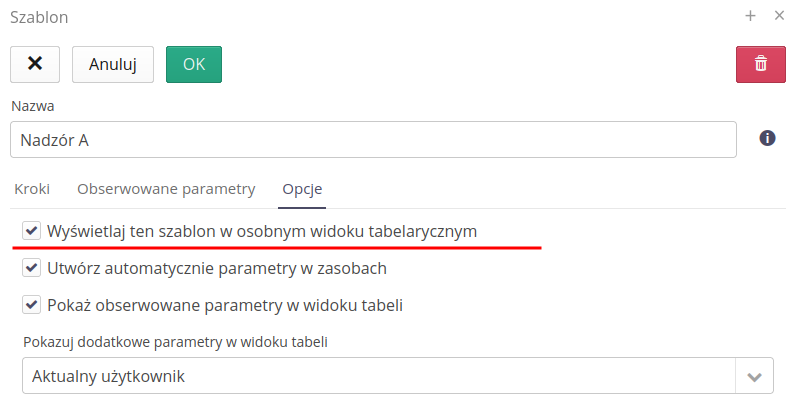795x402 pixels.
Task: Delete the template using the red trash button
Action: pos(760,63)
